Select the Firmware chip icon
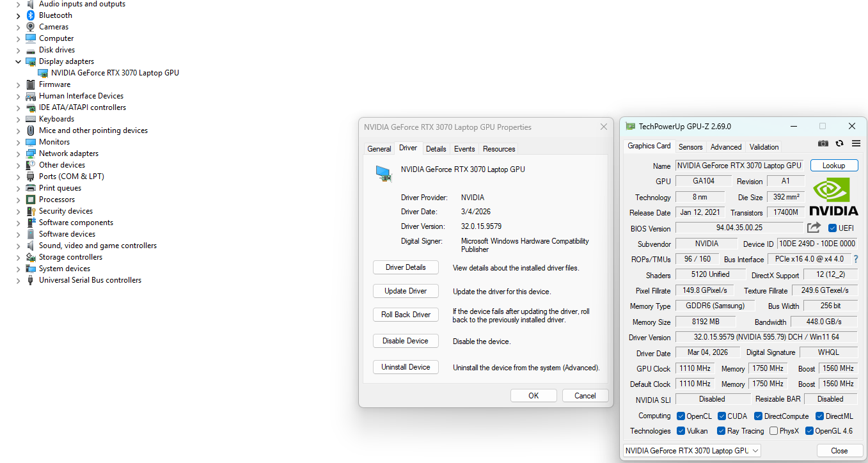868x463 pixels. tap(30, 84)
